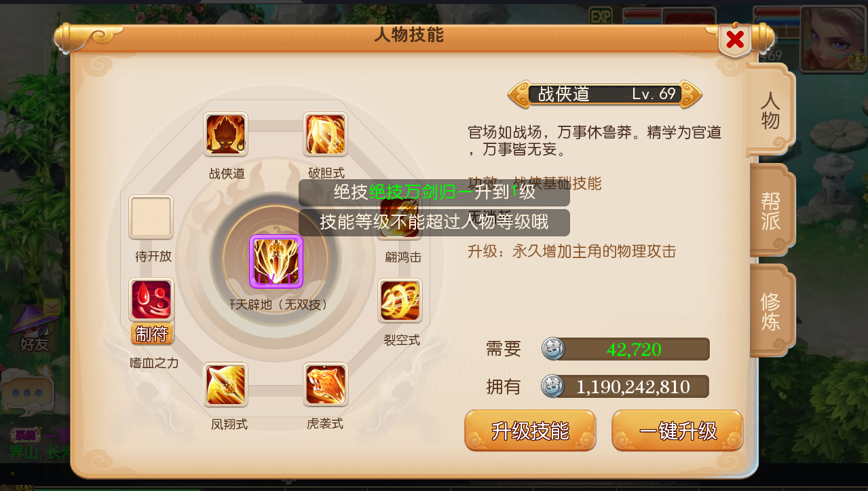Switch to the 人物 tab
Viewport: 868px width, 491px height.
pos(770,111)
